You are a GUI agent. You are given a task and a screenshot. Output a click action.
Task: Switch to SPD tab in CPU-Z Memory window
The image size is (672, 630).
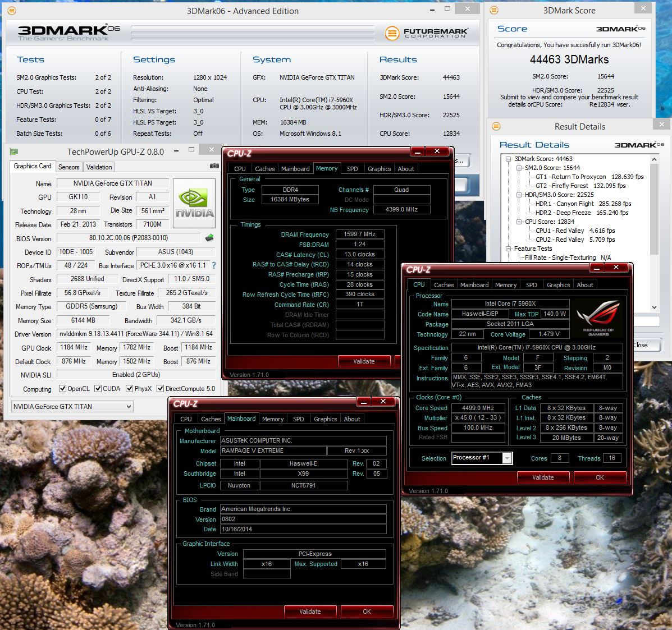click(x=353, y=169)
